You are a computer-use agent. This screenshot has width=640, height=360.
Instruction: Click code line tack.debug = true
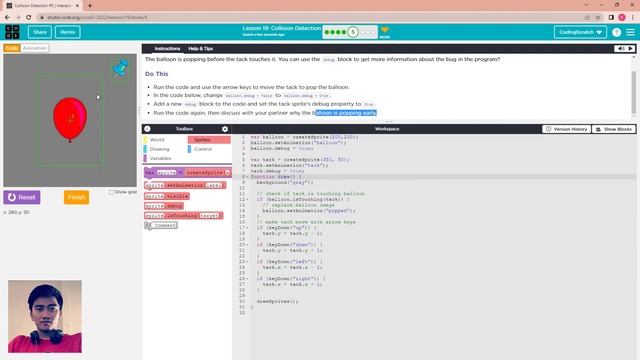277,171
